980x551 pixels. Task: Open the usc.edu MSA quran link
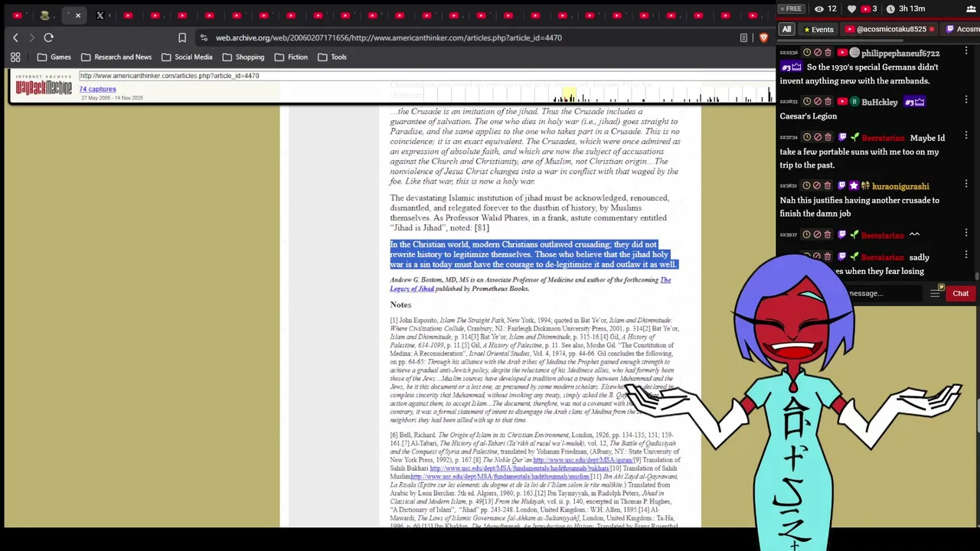click(x=583, y=460)
